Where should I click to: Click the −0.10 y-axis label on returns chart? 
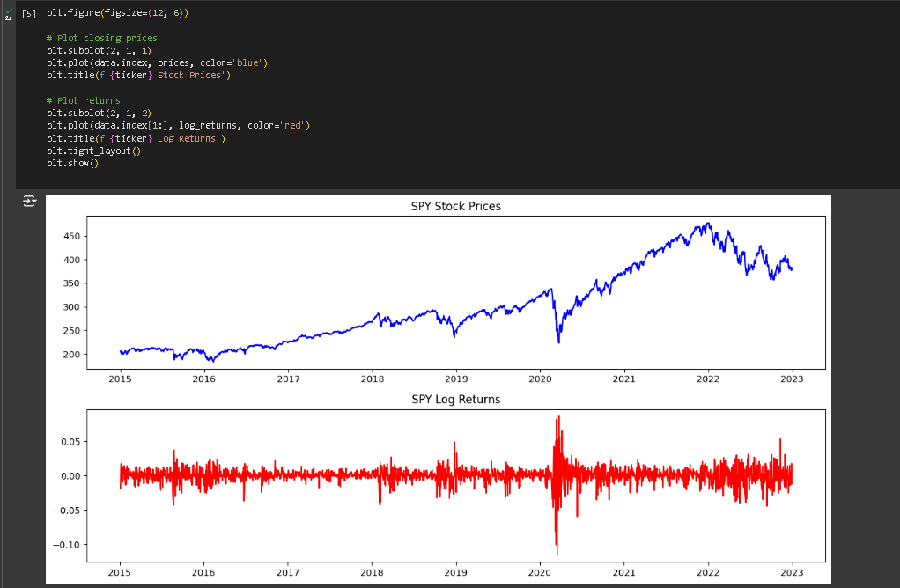67,545
